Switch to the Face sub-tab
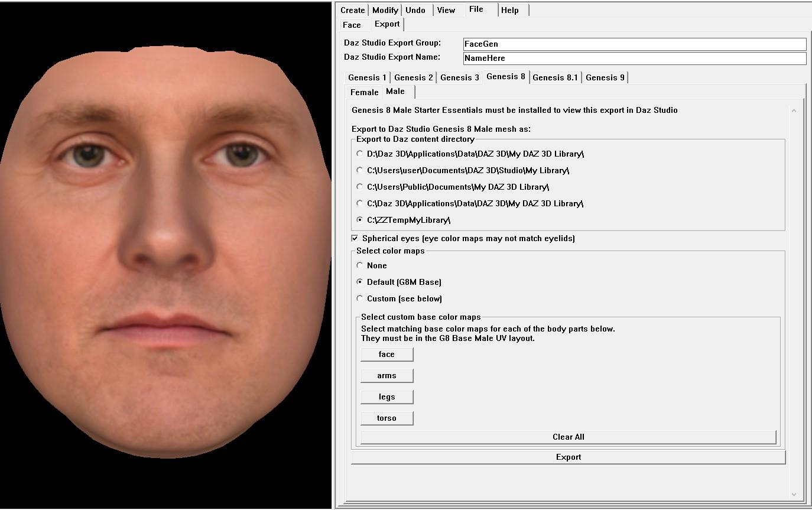 pos(352,25)
